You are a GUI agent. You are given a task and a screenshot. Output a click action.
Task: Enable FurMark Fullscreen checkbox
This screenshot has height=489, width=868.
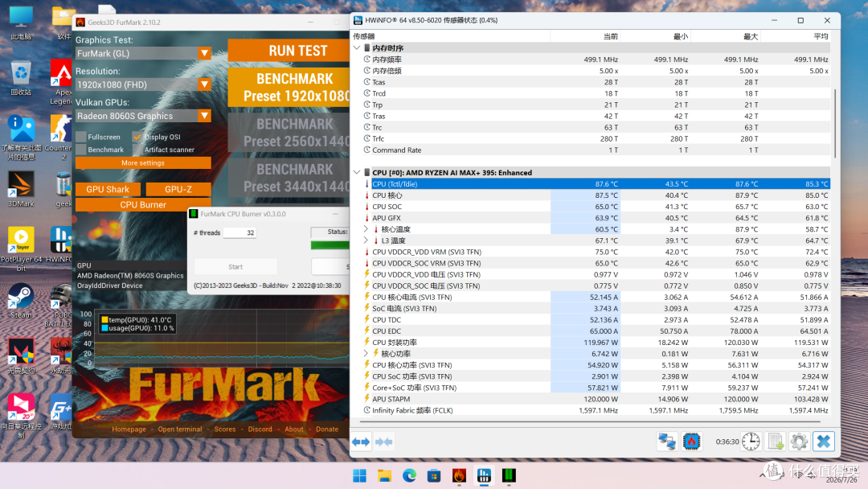tap(81, 137)
